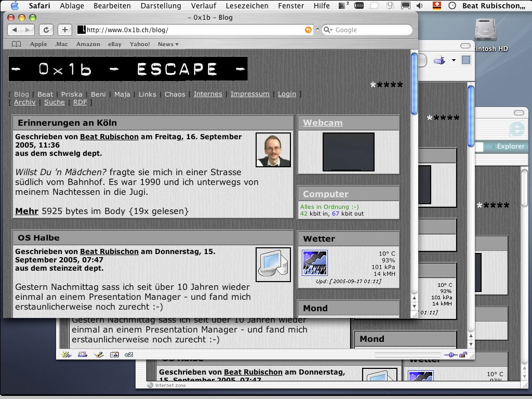Toggle online/offline plug in the status bar
Image resolution: width=532 pixels, height=399 pixels.
pyautogui.click(x=450, y=355)
